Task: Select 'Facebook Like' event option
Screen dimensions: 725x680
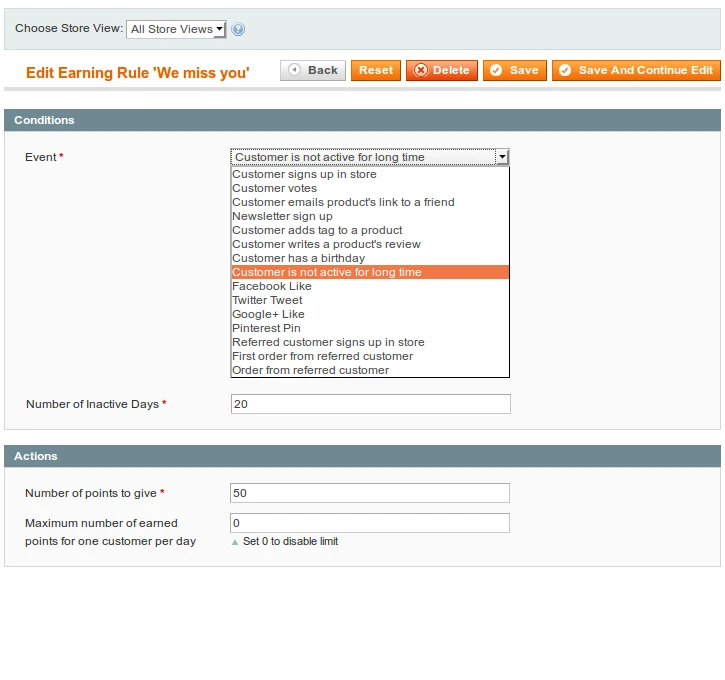Action: pos(272,286)
